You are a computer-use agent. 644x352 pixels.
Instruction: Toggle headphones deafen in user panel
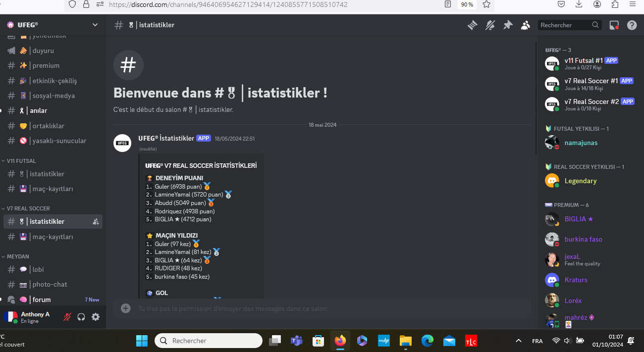click(81, 317)
